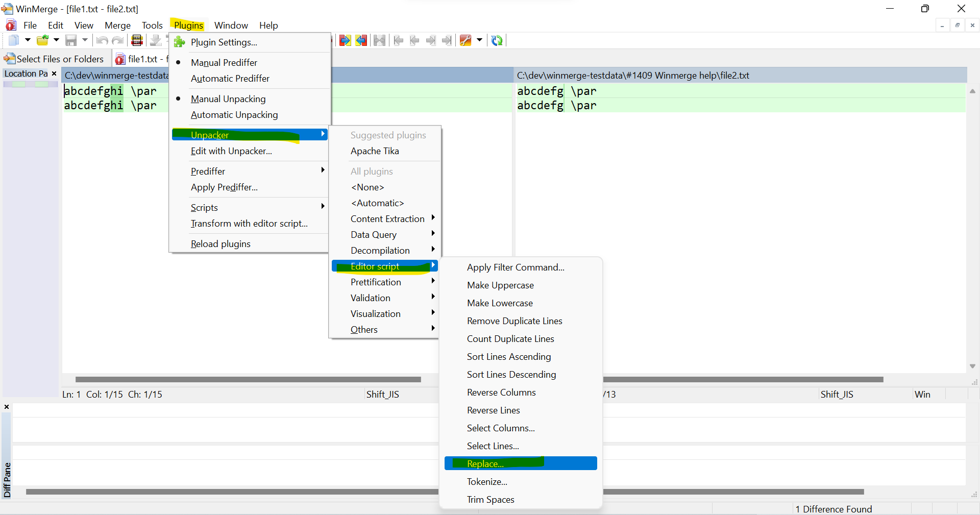Screen dimensions: 980x515
Task: Enable Automatic Unpacking
Action: coord(234,115)
